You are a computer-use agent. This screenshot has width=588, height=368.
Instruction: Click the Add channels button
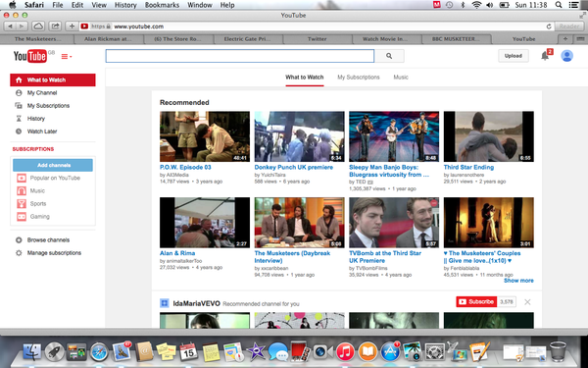[53, 165]
